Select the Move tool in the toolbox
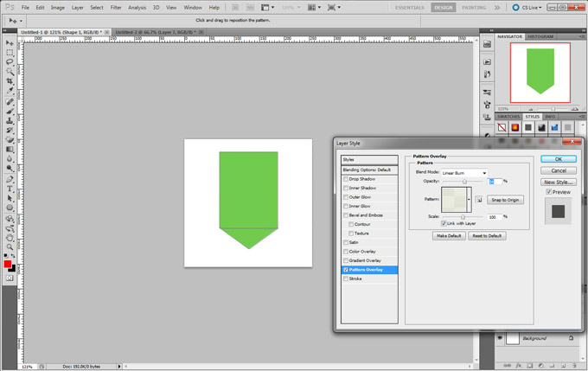This screenshot has height=371, width=588. click(10, 43)
